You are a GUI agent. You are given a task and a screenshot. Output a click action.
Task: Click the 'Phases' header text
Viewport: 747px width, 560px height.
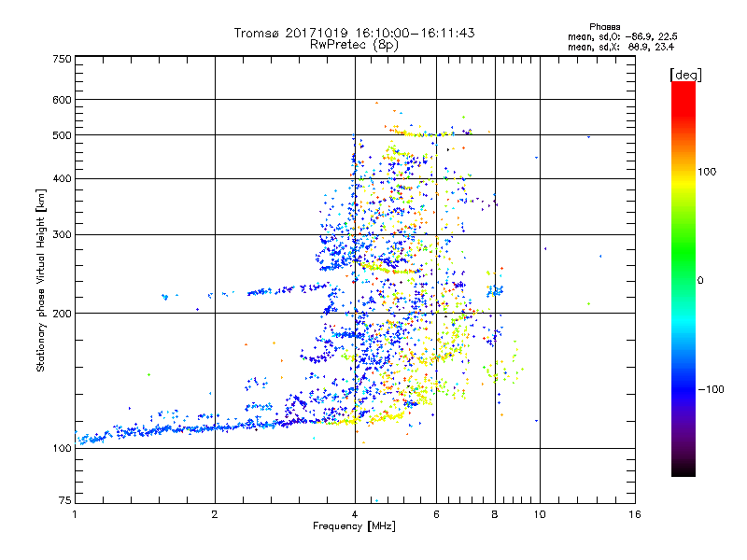(x=604, y=27)
